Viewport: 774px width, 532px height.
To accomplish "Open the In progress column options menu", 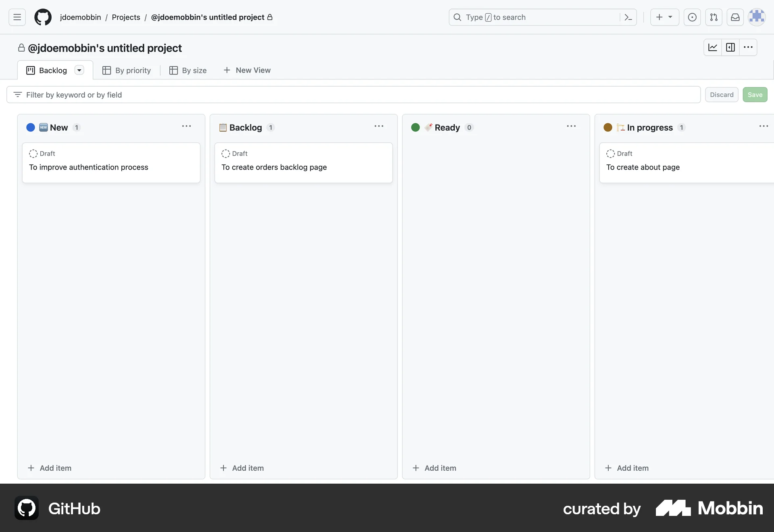I will (x=764, y=126).
